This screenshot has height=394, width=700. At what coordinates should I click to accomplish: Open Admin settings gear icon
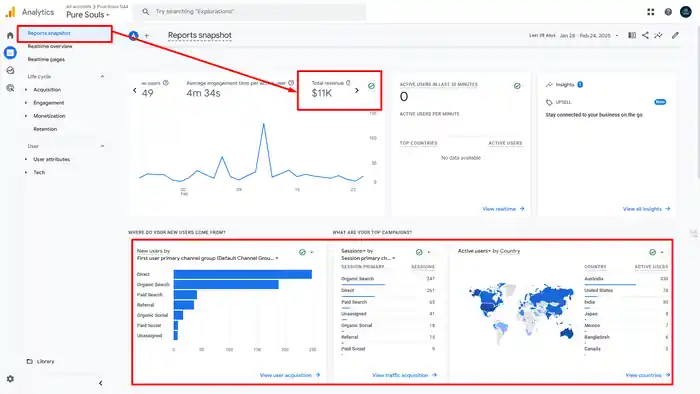(x=10, y=379)
